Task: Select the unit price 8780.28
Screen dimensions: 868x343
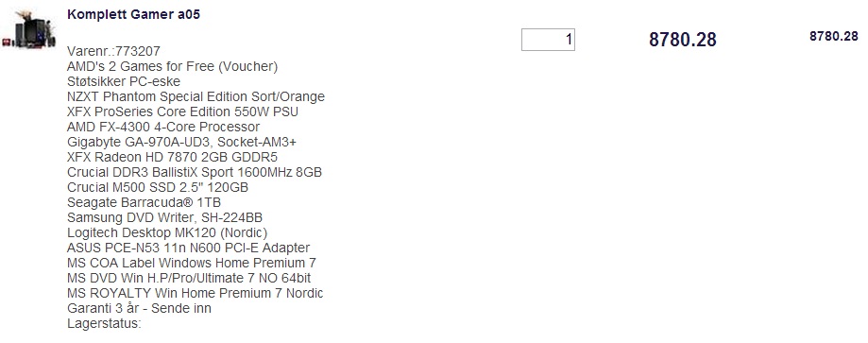Action: (683, 40)
